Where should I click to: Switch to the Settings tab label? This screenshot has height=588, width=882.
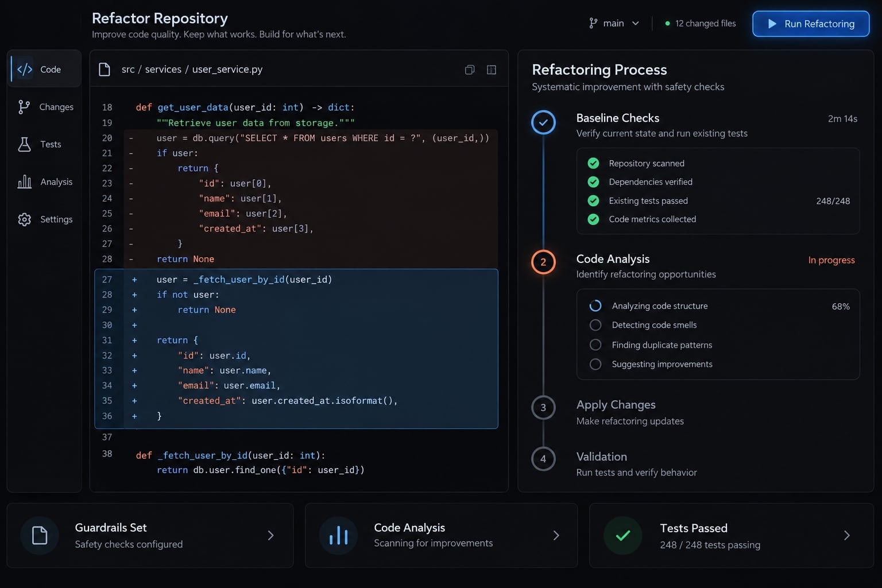point(56,219)
